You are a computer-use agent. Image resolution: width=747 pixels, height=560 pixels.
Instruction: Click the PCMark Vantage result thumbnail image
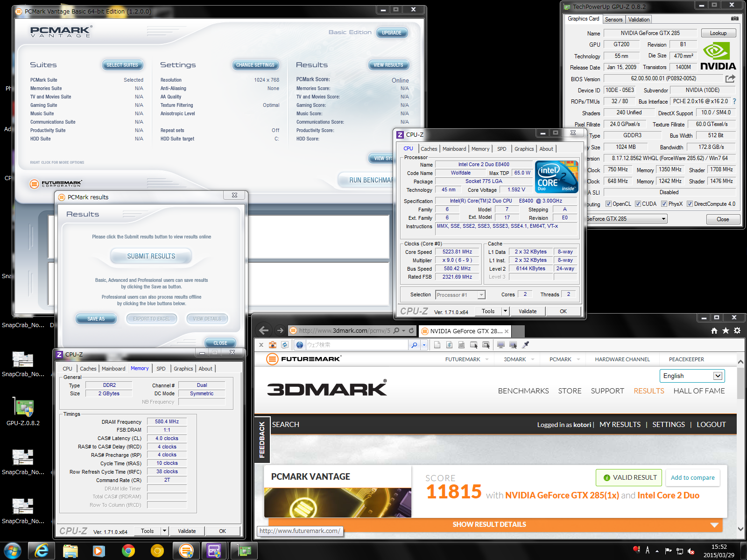(x=338, y=503)
